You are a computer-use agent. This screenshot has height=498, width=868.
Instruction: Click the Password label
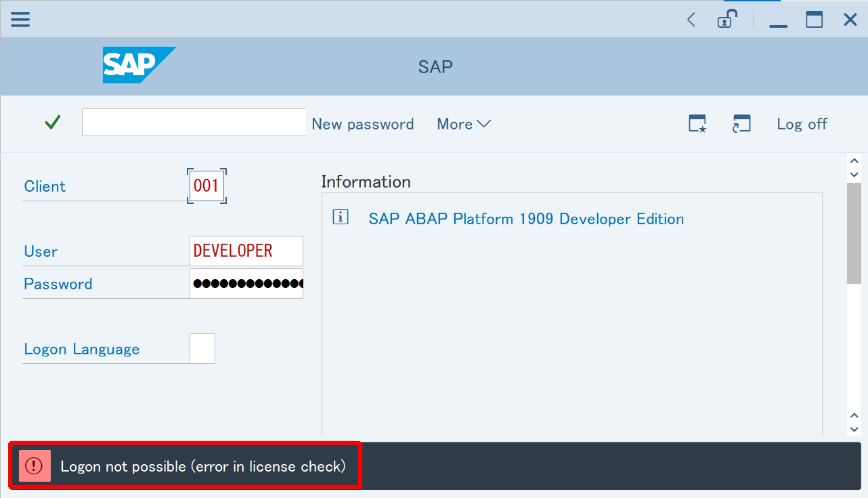[58, 284]
